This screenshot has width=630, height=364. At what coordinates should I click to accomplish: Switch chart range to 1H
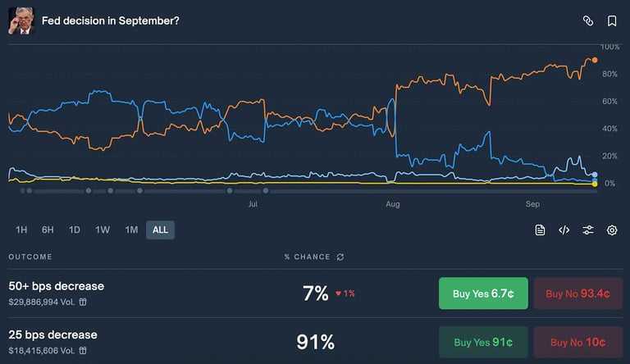click(21, 230)
